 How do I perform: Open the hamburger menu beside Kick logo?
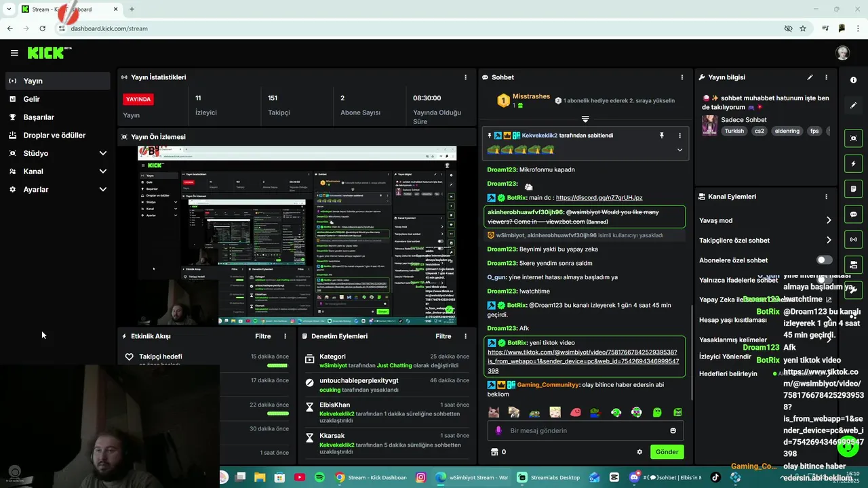tap(14, 53)
